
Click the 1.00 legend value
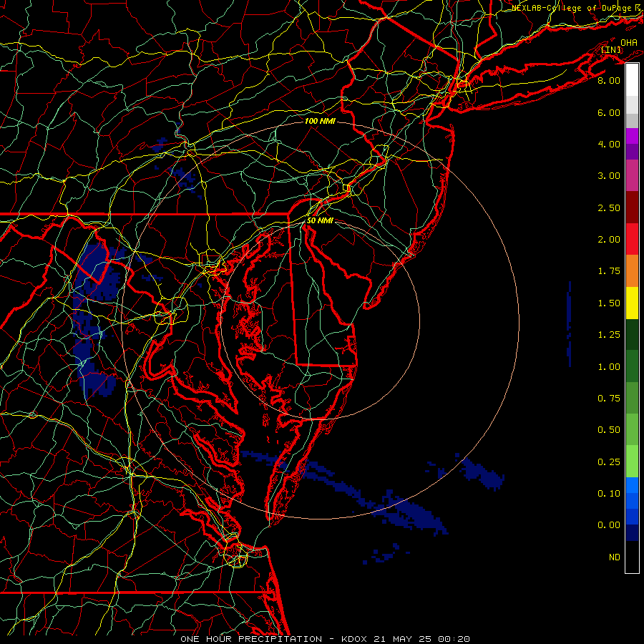pos(609,367)
